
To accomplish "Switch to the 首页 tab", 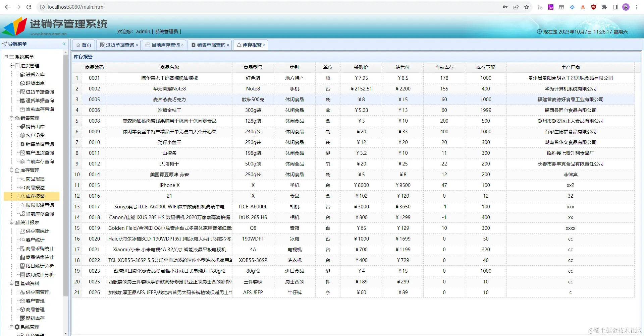I will pyautogui.click(x=84, y=45).
